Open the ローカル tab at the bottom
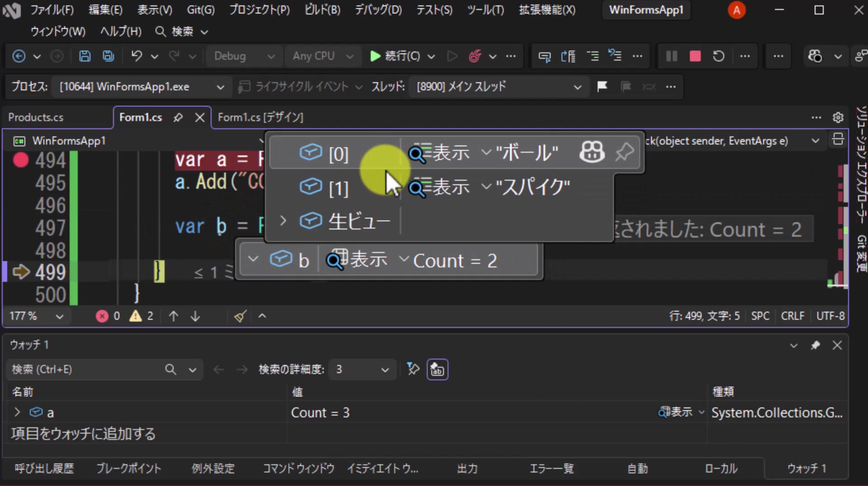868x486 pixels. [x=721, y=468]
